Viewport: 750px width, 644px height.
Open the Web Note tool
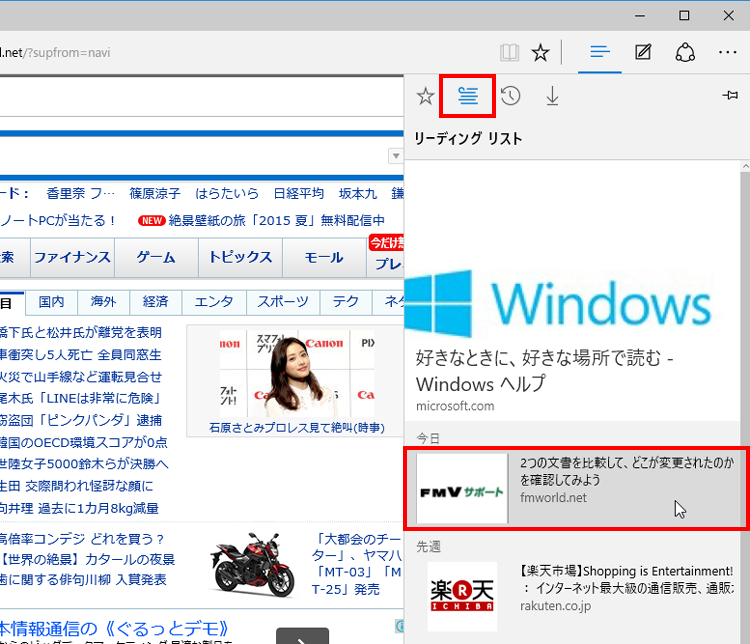point(643,52)
